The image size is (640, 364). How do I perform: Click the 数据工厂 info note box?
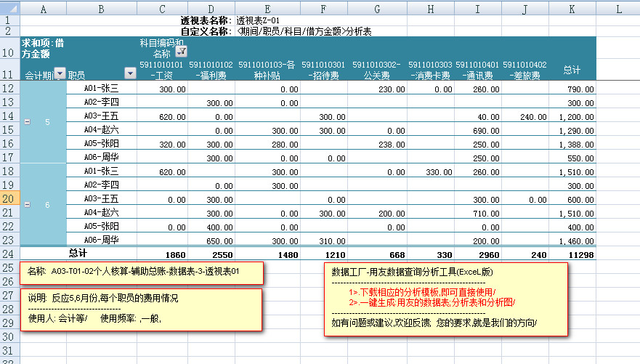tap(445, 299)
